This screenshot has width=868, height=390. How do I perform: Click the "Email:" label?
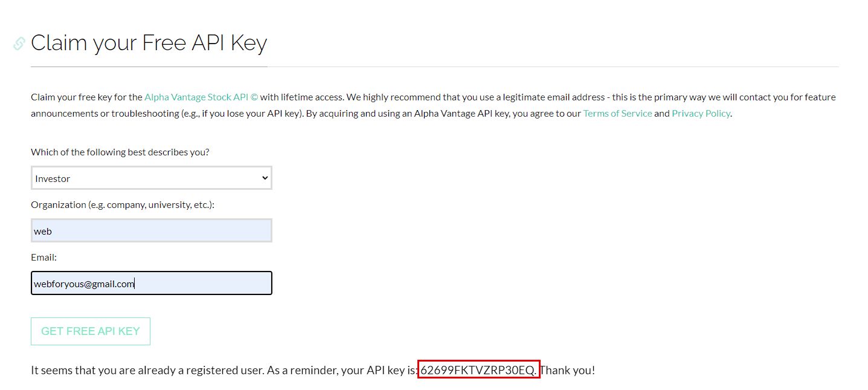pos(43,257)
